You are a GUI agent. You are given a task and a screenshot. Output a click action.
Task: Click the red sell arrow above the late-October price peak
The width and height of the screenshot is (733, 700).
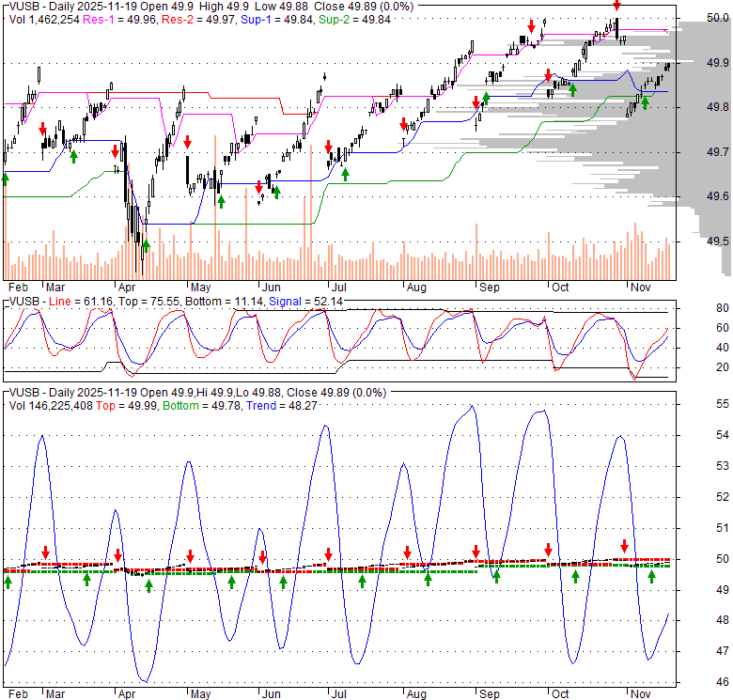coord(616,8)
